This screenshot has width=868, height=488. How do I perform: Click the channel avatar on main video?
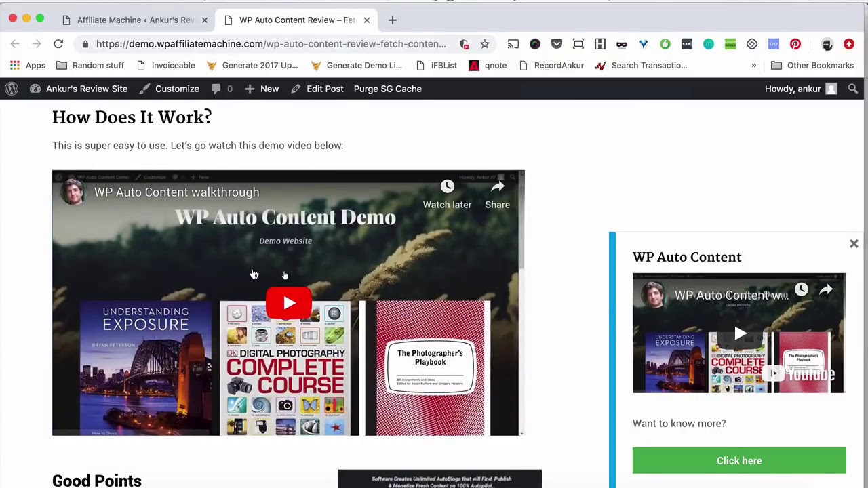click(73, 192)
